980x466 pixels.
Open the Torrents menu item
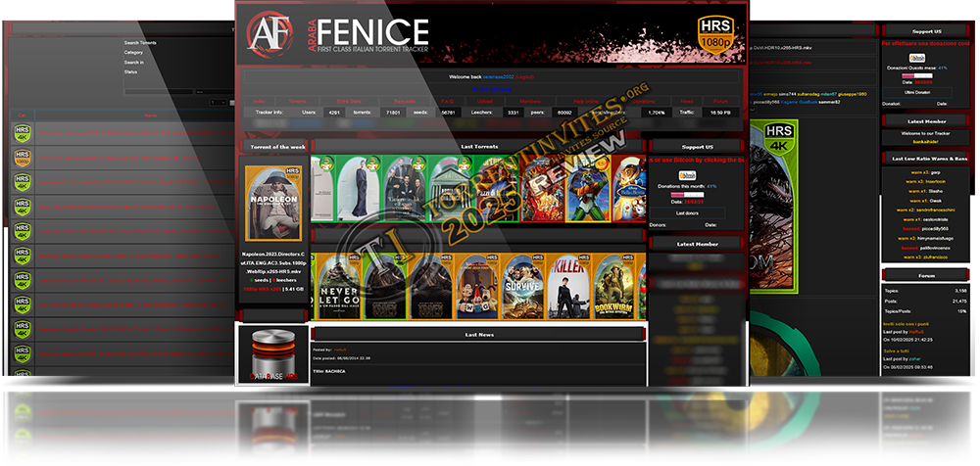pos(297,101)
